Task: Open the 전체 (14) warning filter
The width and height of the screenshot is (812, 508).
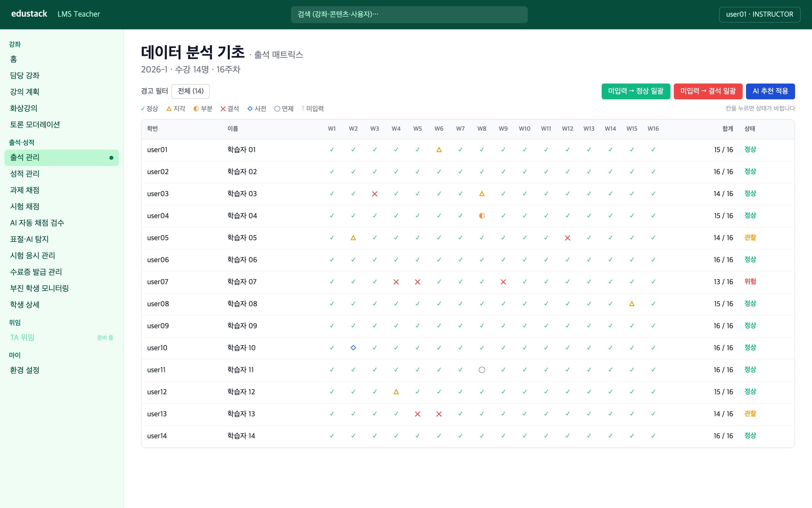Action: (191, 91)
